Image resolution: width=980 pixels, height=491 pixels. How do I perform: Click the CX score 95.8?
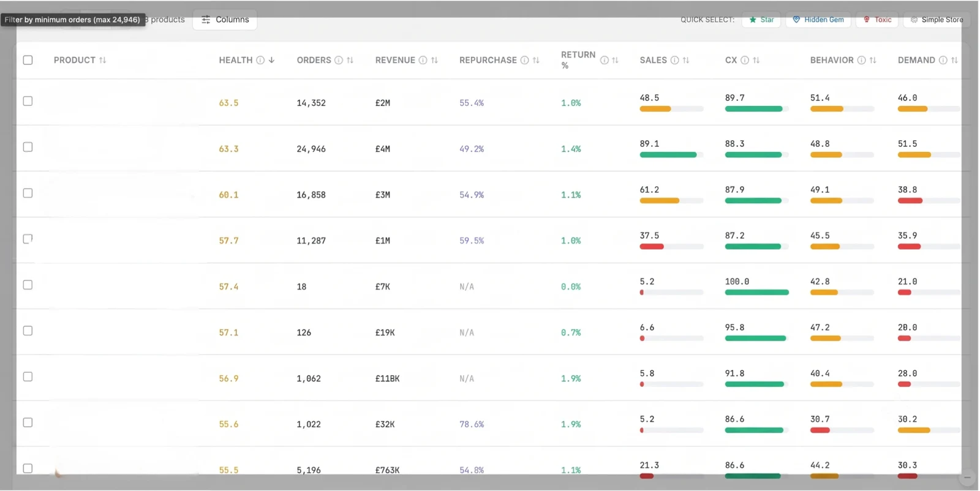pyautogui.click(x=734, y=328)
